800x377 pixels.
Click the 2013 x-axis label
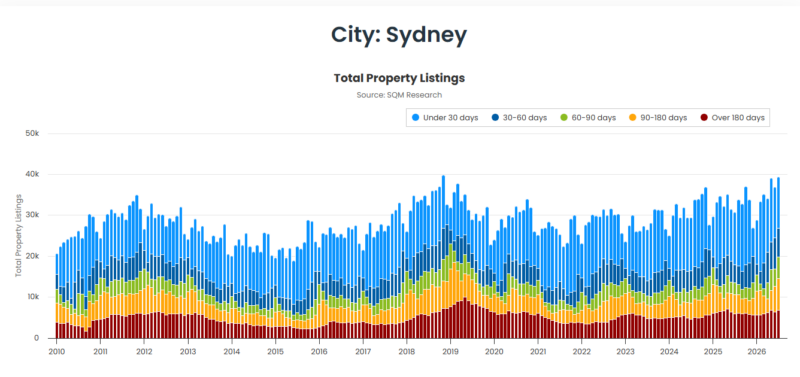(188, 352)
